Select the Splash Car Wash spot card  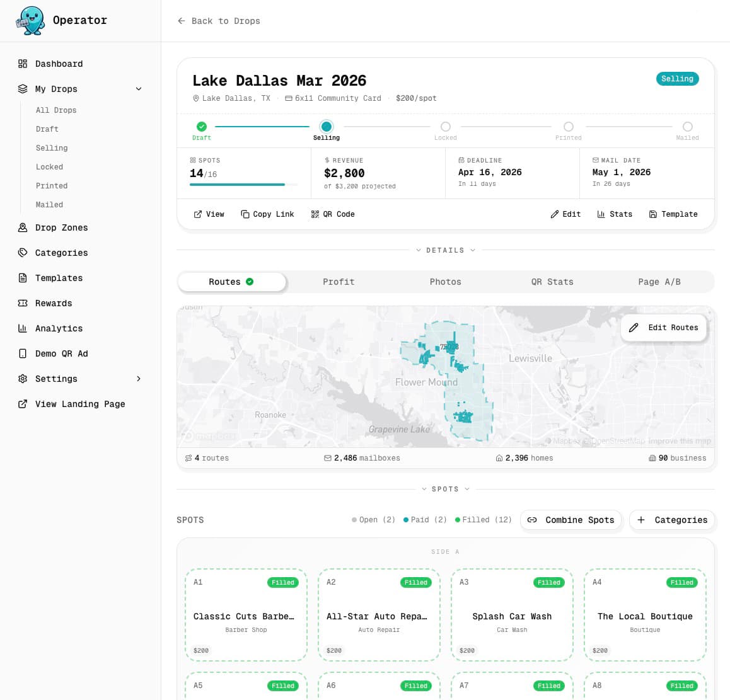click(512, 614)
